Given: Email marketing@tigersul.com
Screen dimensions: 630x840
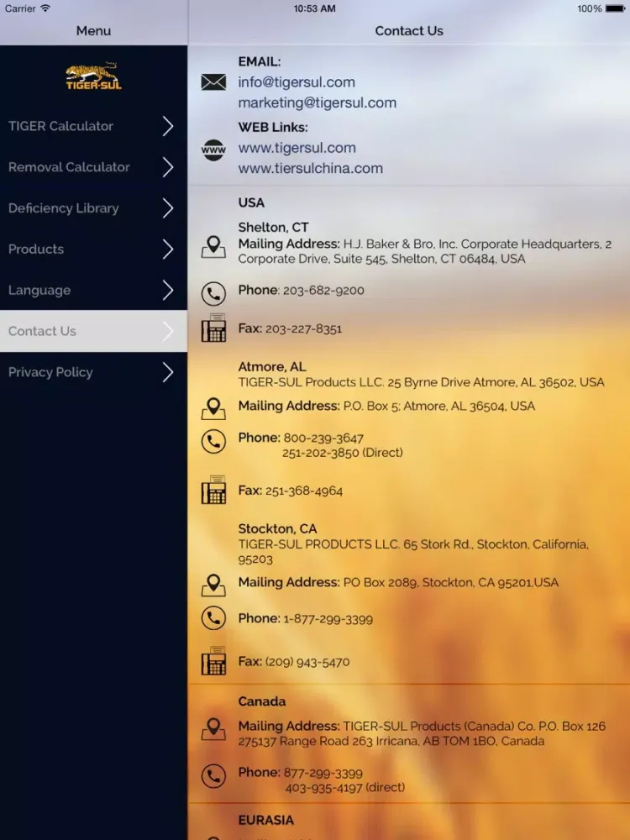Looking at the screenshot, I should [318, 102].
